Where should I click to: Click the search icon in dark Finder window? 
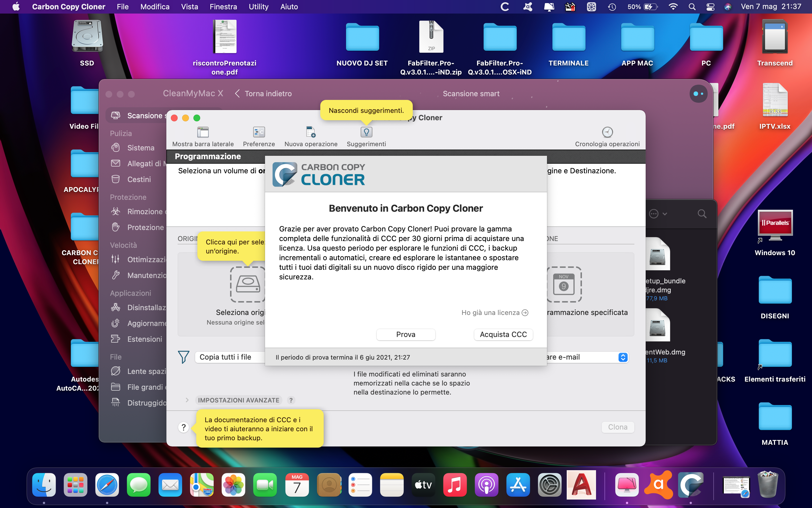tap(702, 214)
